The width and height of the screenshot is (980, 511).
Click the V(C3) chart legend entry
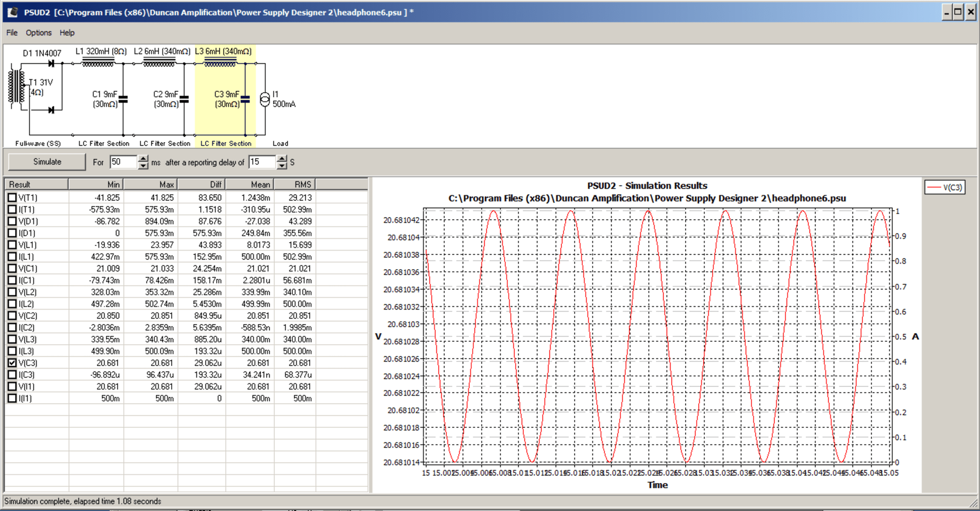945,187
